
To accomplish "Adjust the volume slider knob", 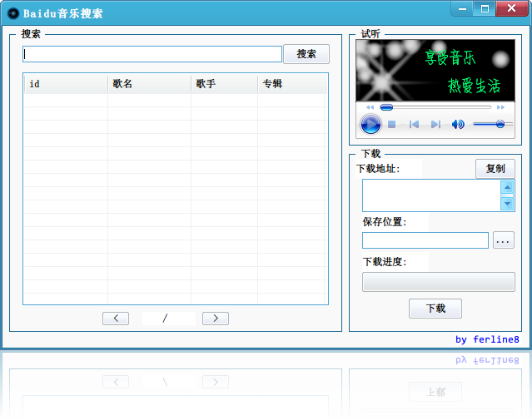I will (500, 124).
